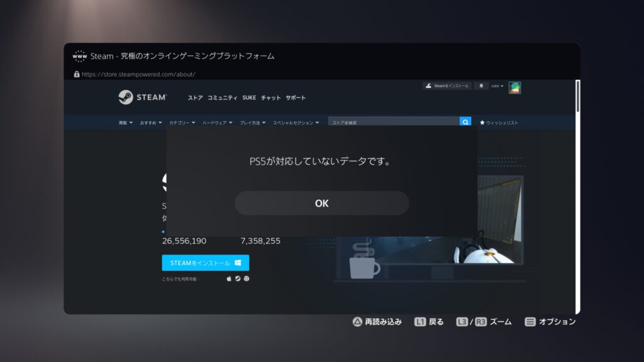Click the SteamOS icon beside the Apple icon
644x362 pixels.
tap(237, 278)
